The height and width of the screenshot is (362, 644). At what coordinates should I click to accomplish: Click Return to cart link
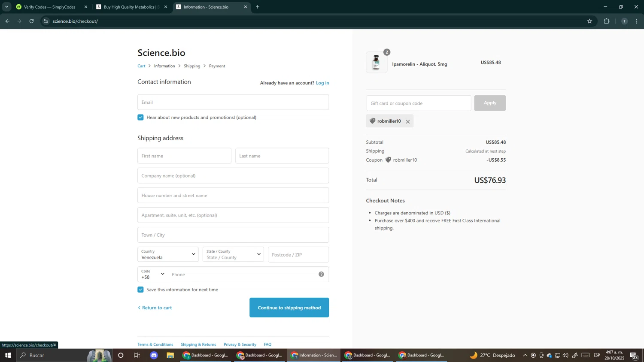155,308
